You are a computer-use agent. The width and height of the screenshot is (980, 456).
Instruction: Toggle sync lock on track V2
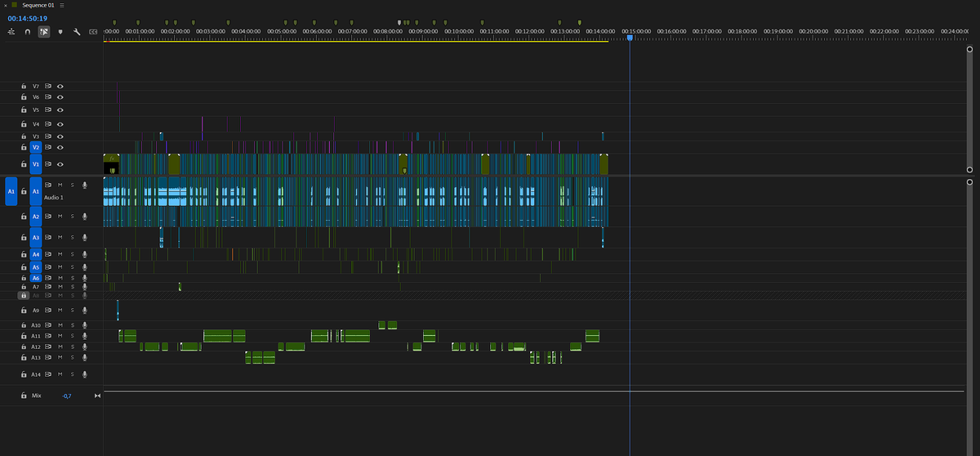(x=48, y=147)
